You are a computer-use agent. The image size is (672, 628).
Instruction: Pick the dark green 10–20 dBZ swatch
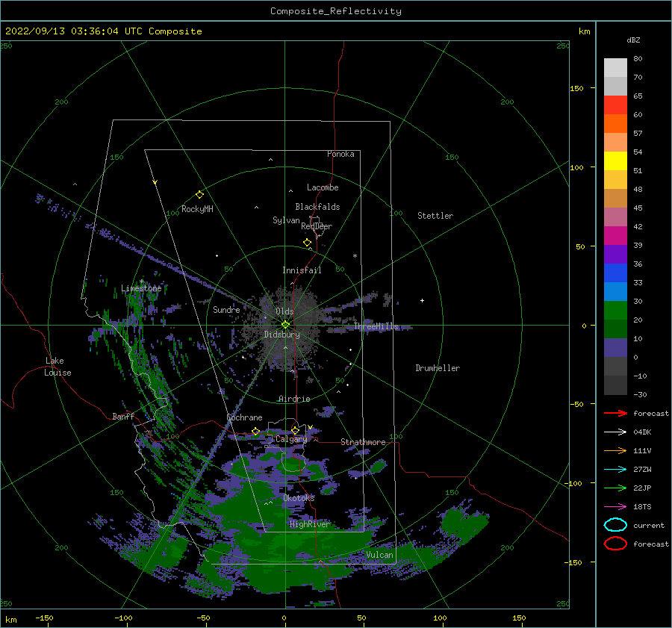click(x=615, y=329)
